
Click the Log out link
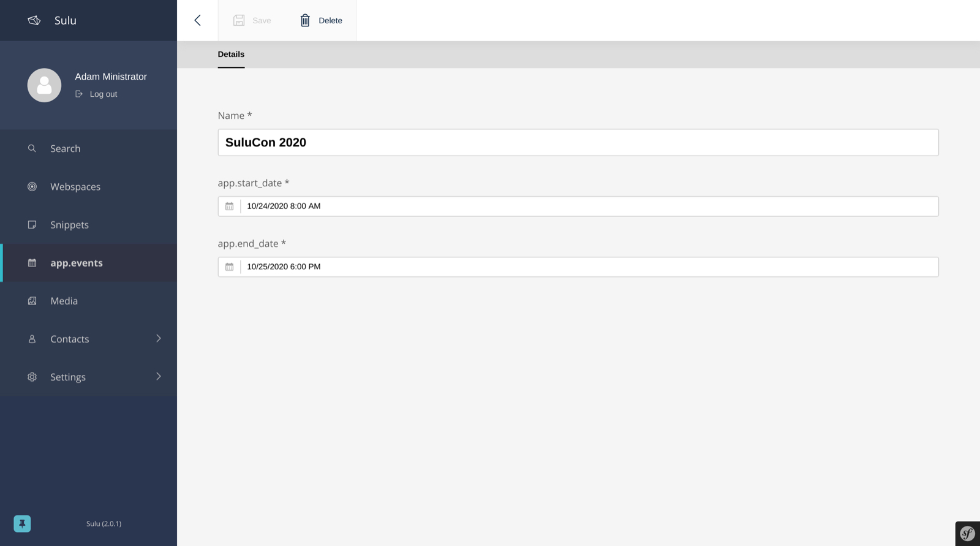pos(104,94)
